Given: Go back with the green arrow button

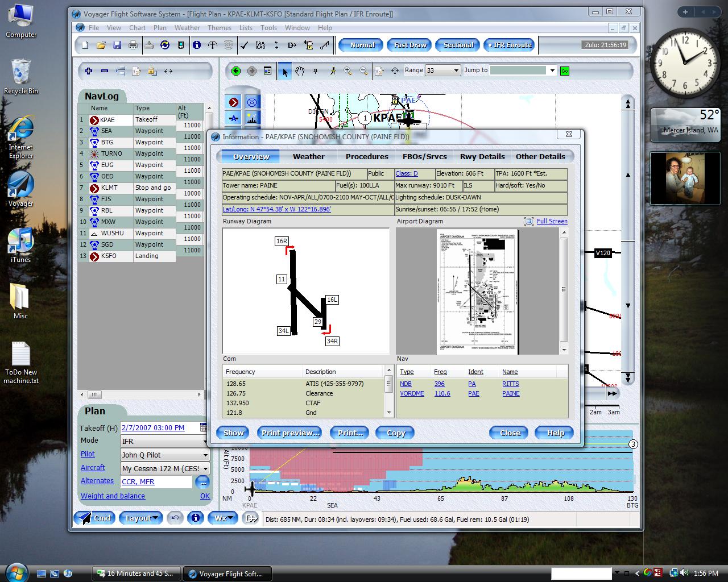Looking at the screenshot, I should 236,71.
